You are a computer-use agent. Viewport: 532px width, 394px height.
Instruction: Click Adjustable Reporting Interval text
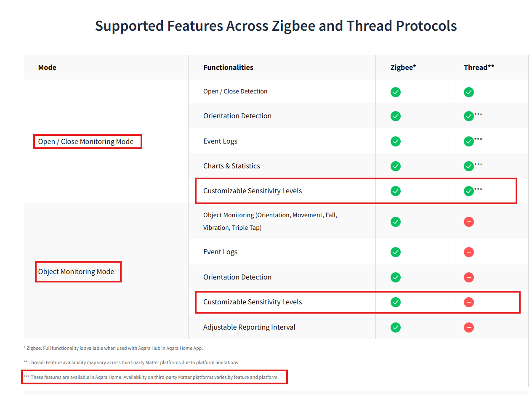249,327
